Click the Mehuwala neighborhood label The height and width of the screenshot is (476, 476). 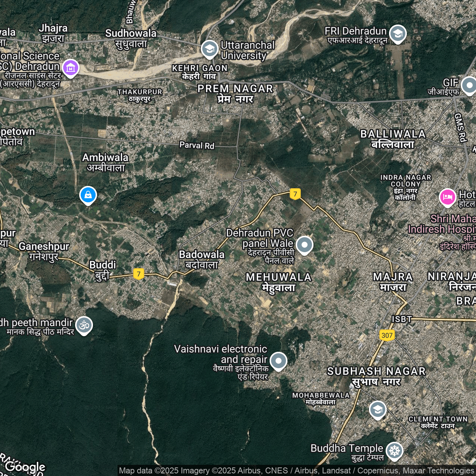click(279, 282)
